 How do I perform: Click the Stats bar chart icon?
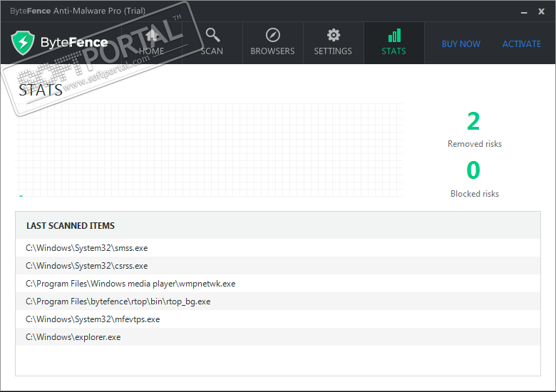click(x=394, y=36)
